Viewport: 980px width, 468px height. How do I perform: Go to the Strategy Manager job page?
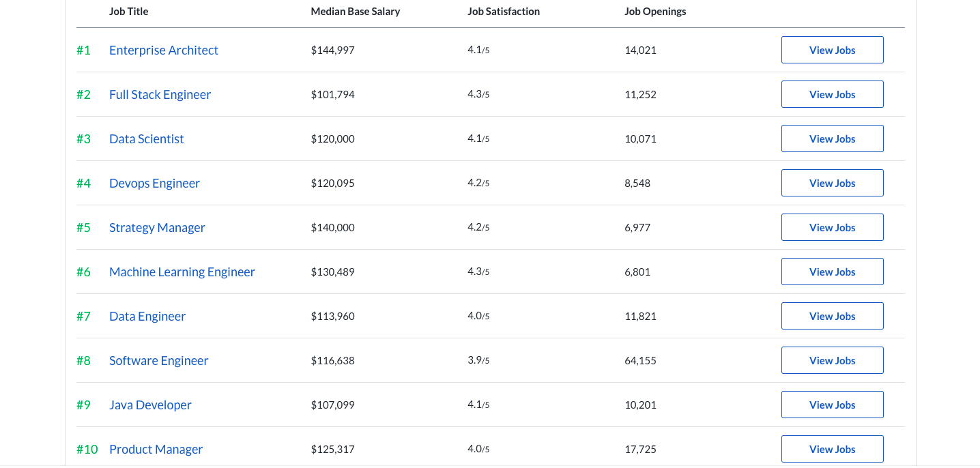tap(157, 228)
